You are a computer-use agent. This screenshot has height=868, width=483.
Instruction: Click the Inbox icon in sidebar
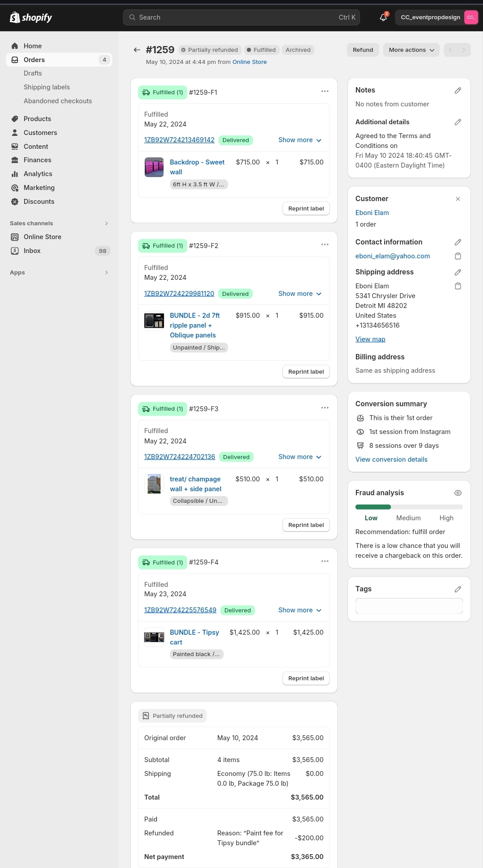click(15, 251)
